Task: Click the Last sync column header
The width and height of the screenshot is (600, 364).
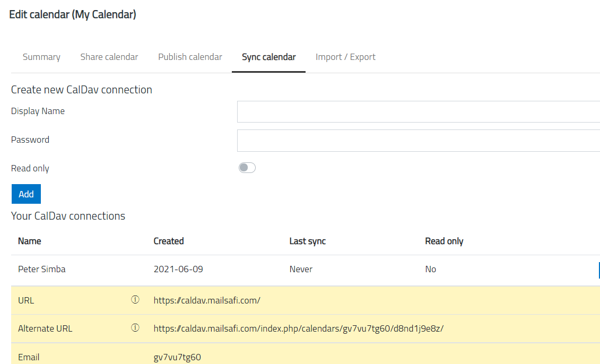Action: pyautogui.click(x=307, y=241)
